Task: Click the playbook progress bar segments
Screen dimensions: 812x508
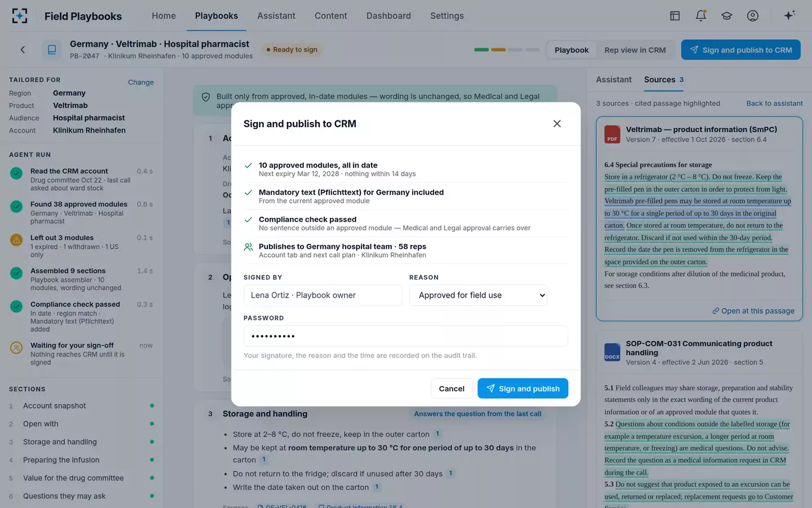Action: coord(507,50)
